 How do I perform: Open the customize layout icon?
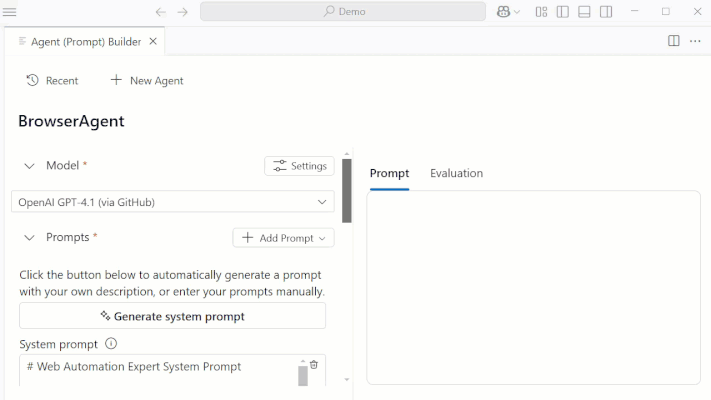click(541, 12)
